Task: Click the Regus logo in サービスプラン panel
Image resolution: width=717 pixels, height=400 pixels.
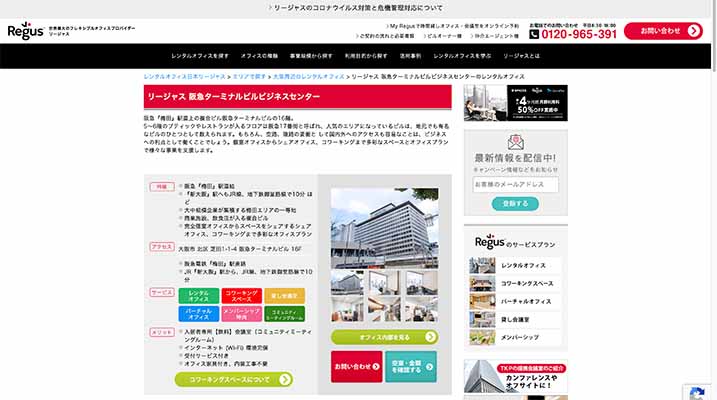Action: (x=489, y=241)
